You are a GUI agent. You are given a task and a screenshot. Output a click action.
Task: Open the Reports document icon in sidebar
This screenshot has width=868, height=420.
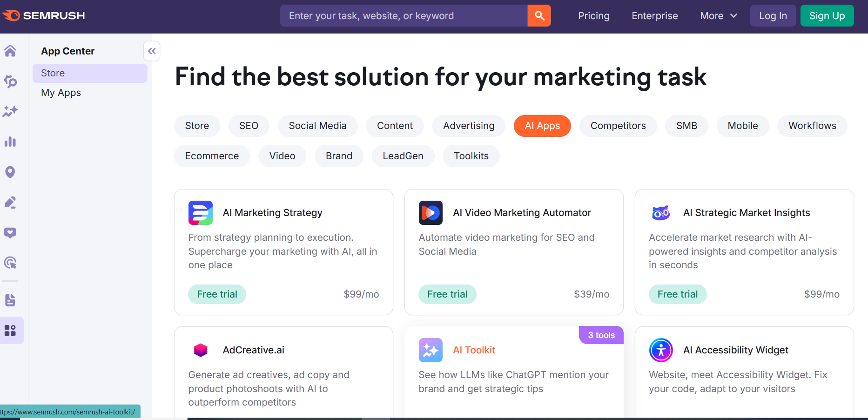click(x=10, y=300)
